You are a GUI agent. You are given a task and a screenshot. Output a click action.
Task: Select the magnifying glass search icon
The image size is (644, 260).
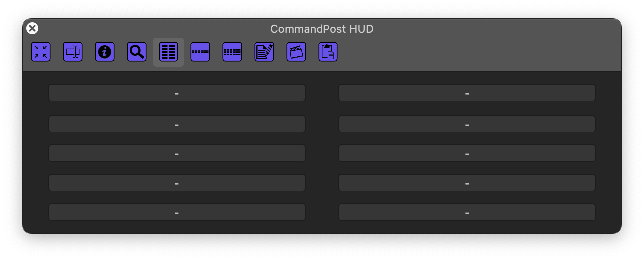[x=137, y=52]
